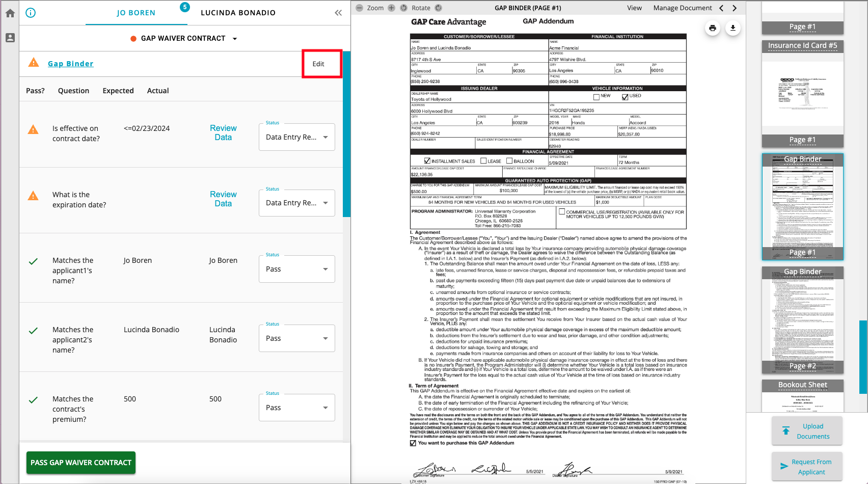Click the Pass Gap Waiver Contract button

[x=81, y=463]
